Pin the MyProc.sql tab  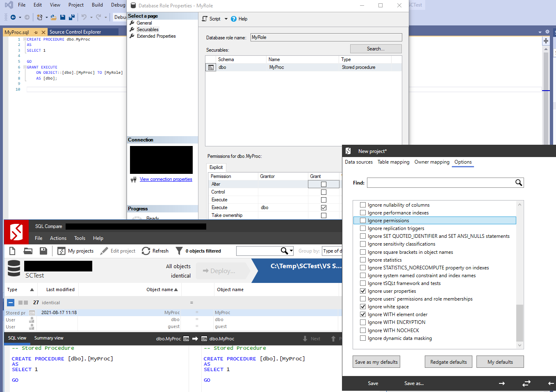(x=36, y=32)
